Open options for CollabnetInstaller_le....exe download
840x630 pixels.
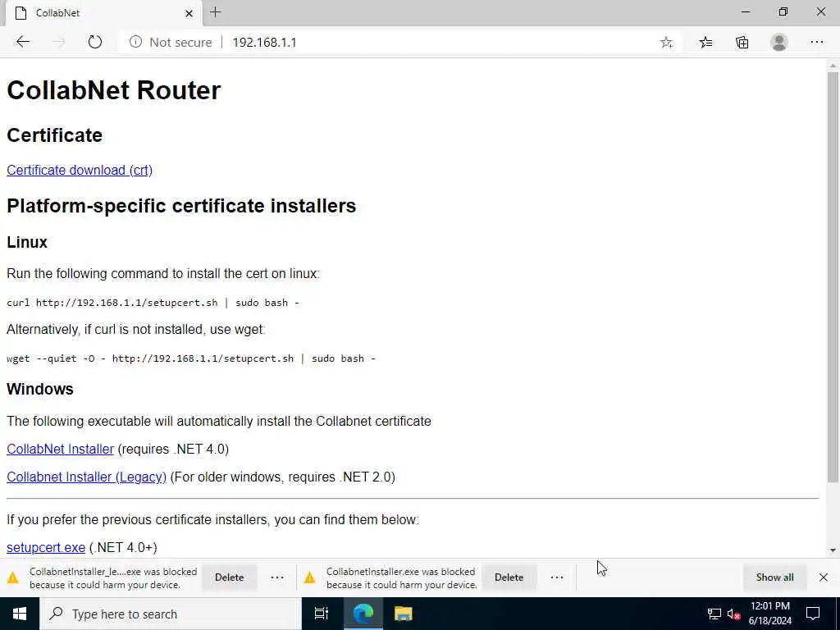277,577
